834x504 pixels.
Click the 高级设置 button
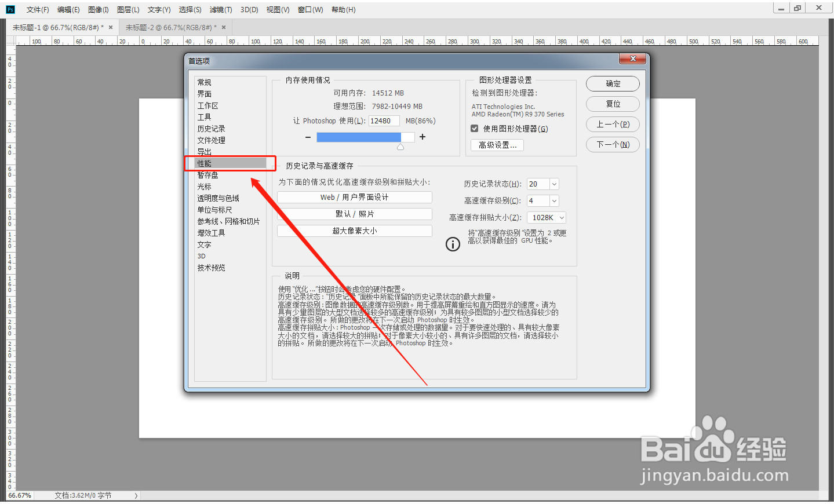pos(496,145)
